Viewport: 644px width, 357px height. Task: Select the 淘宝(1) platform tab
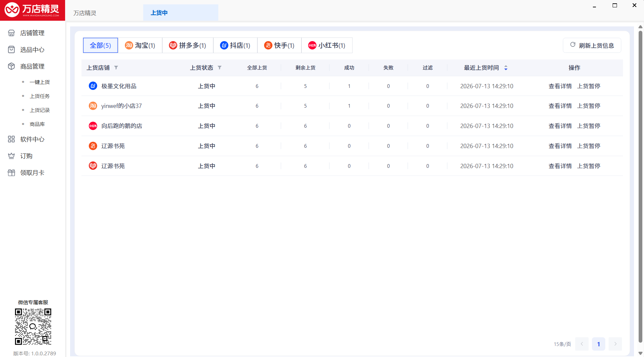(x=140, y=45)
